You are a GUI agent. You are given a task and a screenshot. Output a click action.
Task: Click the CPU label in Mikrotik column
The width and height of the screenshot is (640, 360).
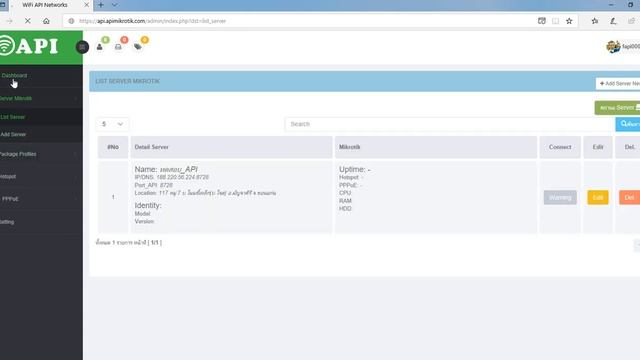point(345,193)
